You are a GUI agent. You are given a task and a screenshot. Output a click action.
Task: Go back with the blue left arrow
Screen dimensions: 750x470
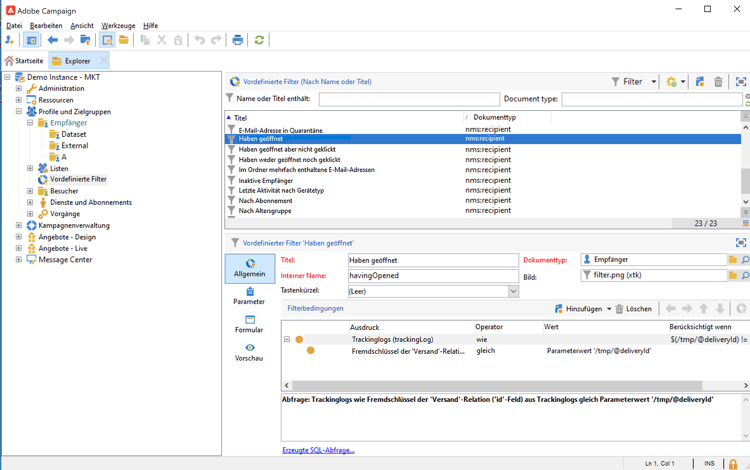(x=53, y=40)
